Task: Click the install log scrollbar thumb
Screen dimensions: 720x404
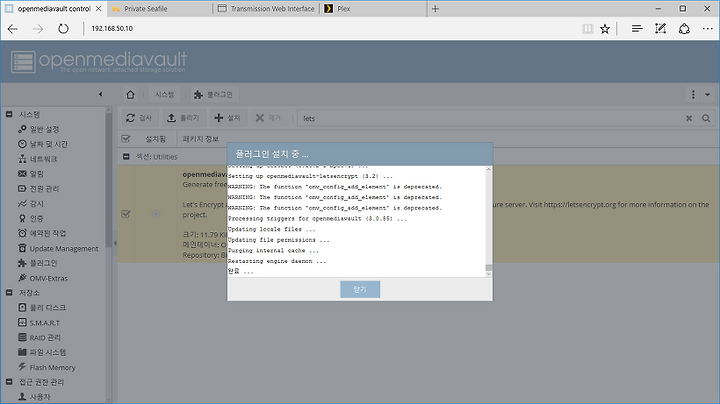Action: (489, 268)
